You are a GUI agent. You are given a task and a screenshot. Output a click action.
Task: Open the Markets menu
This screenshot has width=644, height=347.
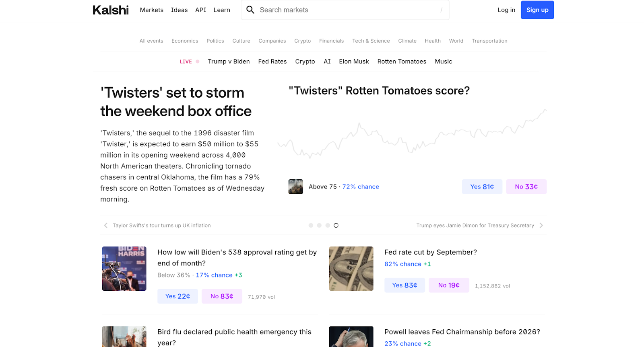[x=152, y=10]
